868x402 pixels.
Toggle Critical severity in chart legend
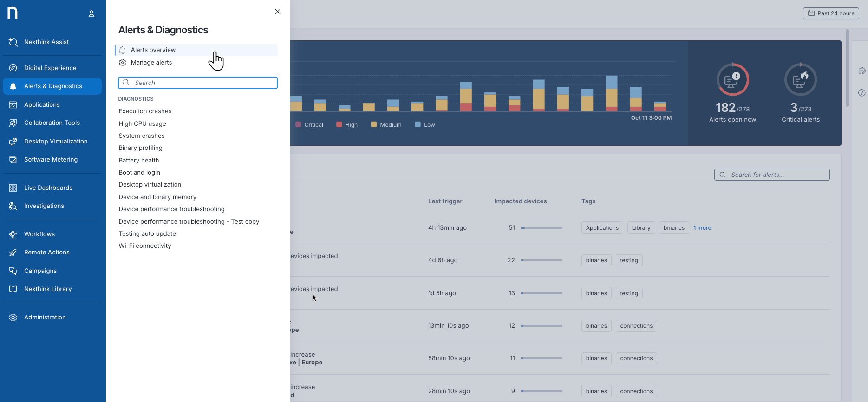(x=309, y=125)
